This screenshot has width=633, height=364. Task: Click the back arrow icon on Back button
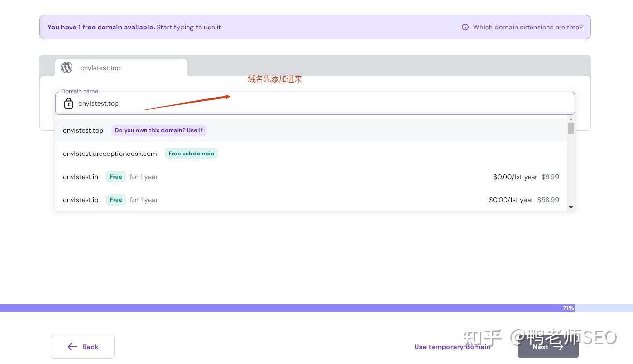click(72, 347)
